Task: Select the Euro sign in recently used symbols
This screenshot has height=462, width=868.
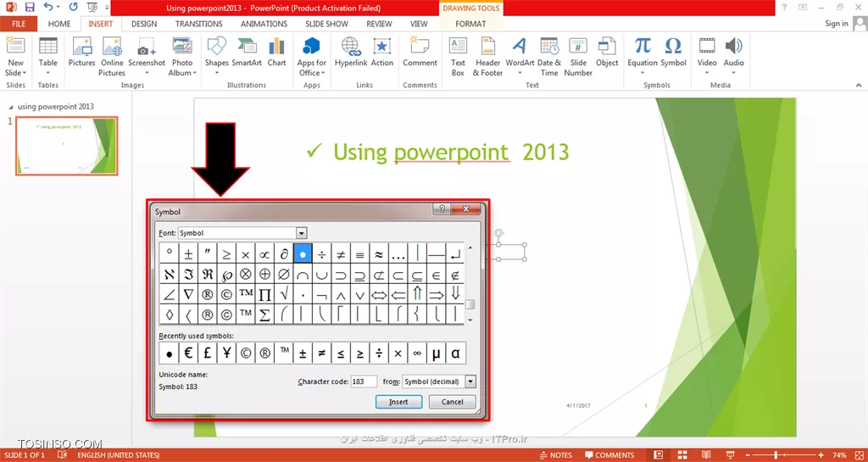Action: [x=188, y=353]
